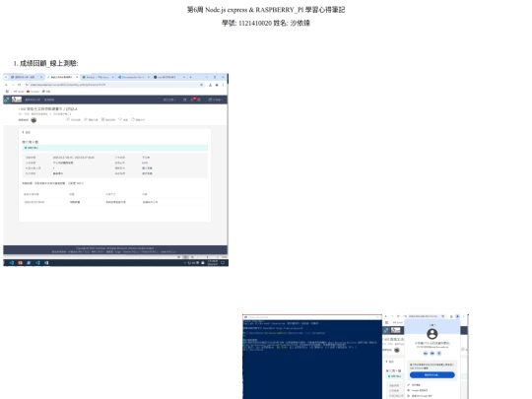Viewport: 532px width, 399px height.
Task: Click the bookmark star in the address bar
Action: click(x=202, y=85)
